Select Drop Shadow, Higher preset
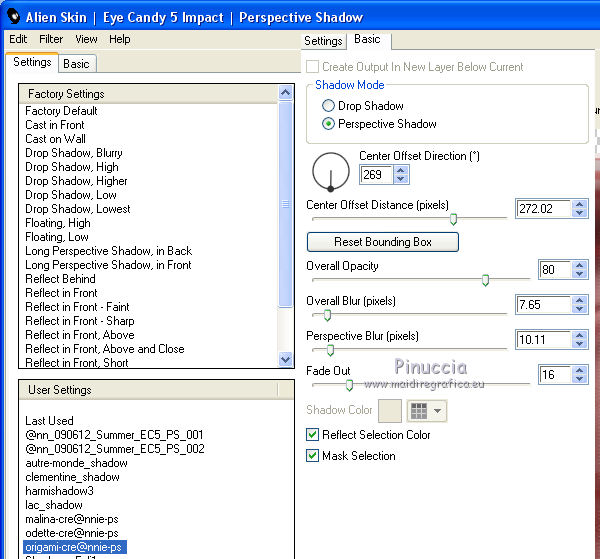The width and height of the screenshot is (600, 559). [x=76, y=181]
